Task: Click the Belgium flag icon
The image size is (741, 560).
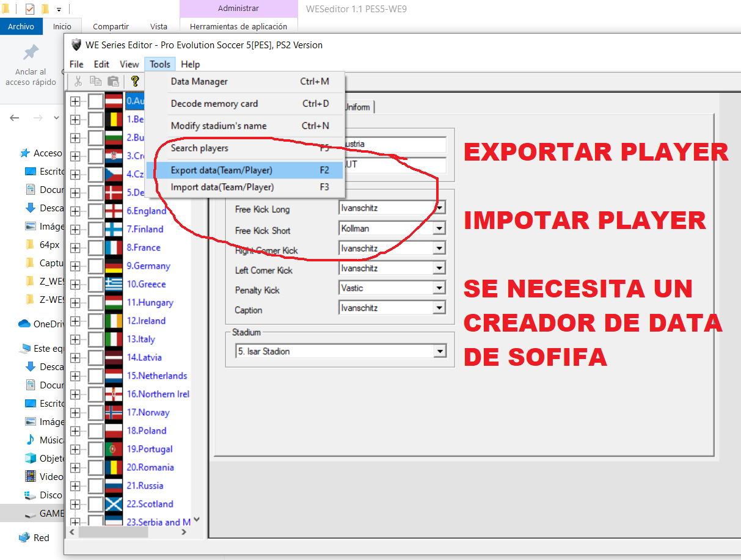Action: [114, 119]
